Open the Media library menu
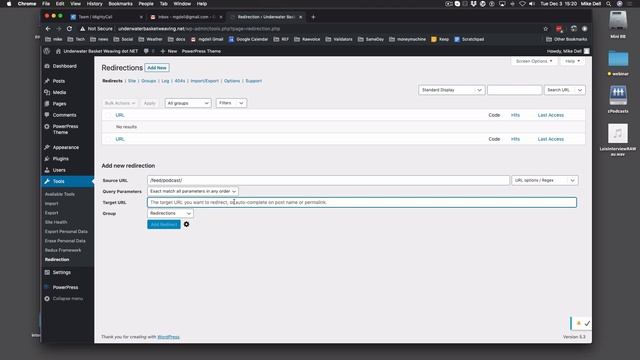This screenshot has height=360, width=640. [x=59, y=93]
